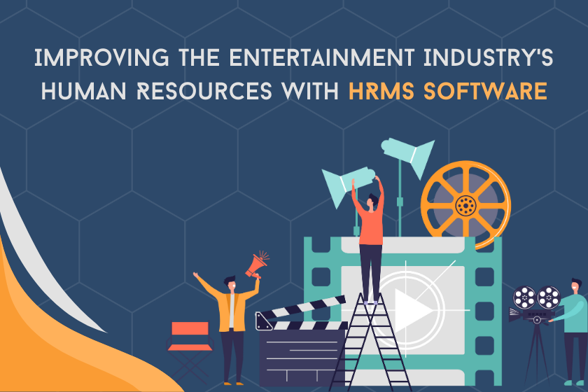Viewport: 588px width, 392px height.
Task: Click the orange director's chair
Action: [x=190, y=342]
